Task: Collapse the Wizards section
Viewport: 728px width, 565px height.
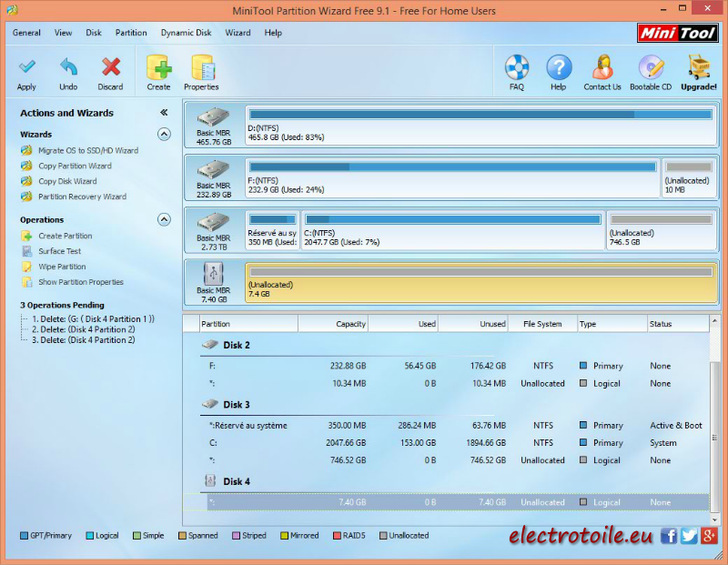Action: click(x=164, y=134)
